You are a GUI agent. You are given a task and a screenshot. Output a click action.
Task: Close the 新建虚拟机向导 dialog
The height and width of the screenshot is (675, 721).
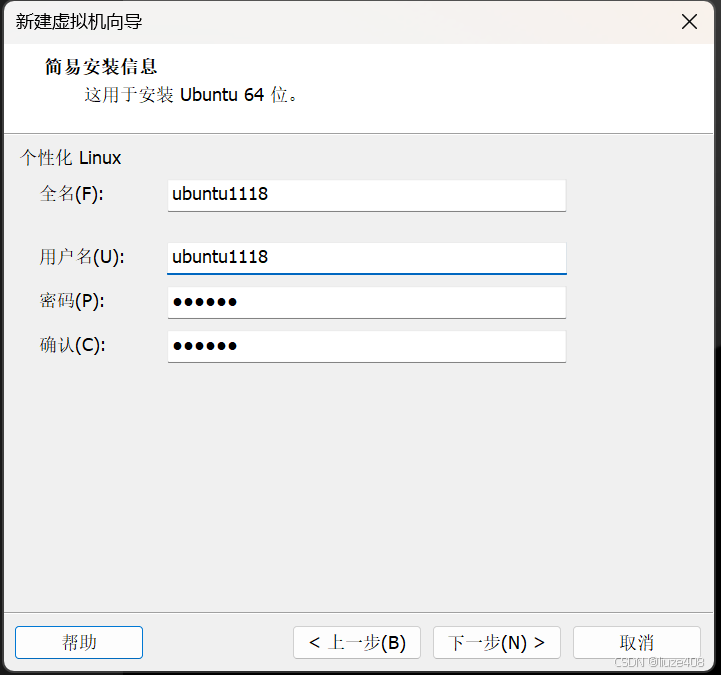(x=689, y=22)
